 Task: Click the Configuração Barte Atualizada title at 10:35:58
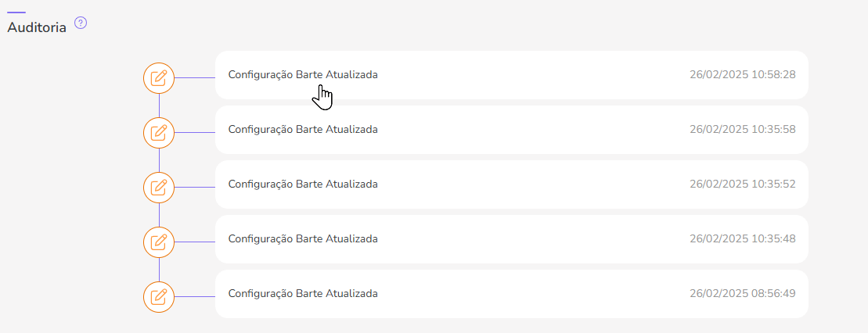pos(303,130)
